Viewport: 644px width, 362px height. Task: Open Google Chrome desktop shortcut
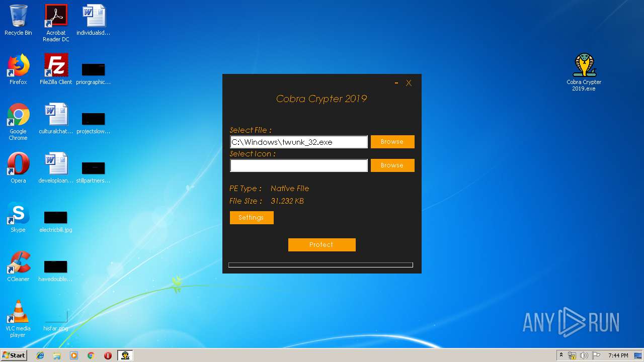point(18,122)
